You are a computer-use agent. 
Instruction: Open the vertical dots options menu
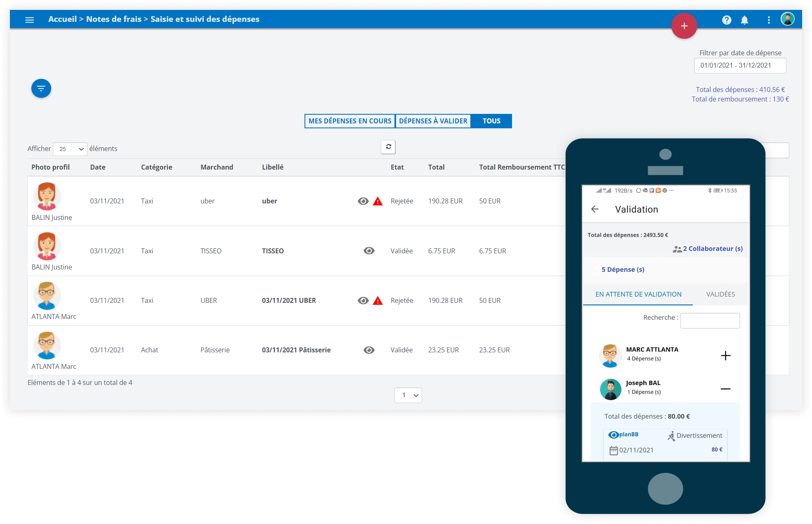pos(768,20)
